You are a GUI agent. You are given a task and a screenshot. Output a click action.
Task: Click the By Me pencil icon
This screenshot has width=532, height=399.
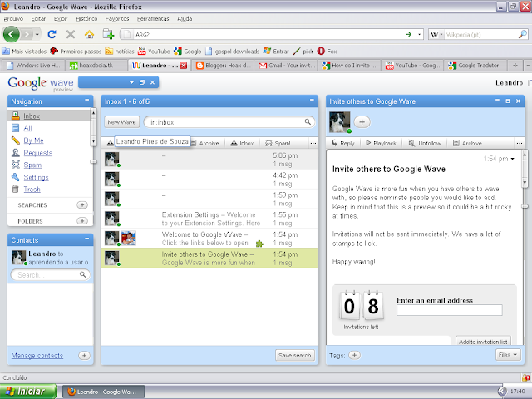coord(16,140)
